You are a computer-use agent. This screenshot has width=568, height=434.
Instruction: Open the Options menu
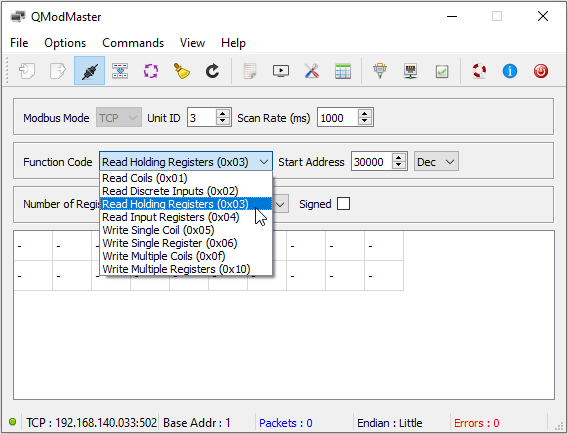click(x=65, y=43)
